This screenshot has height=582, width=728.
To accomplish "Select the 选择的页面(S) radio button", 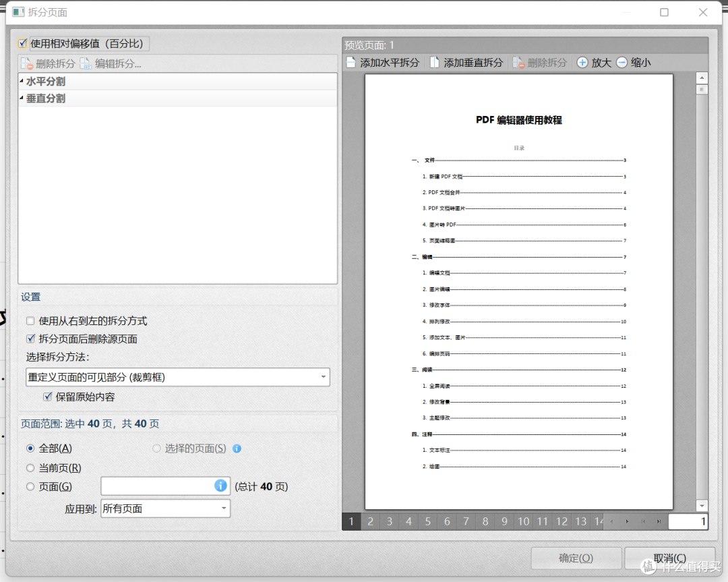I will point(156,448).
